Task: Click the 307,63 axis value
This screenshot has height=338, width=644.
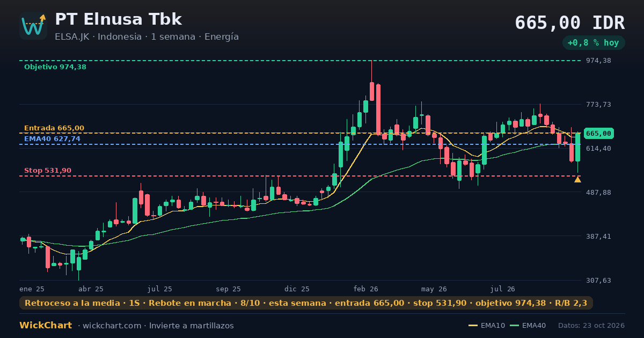Action: [598, 280]
